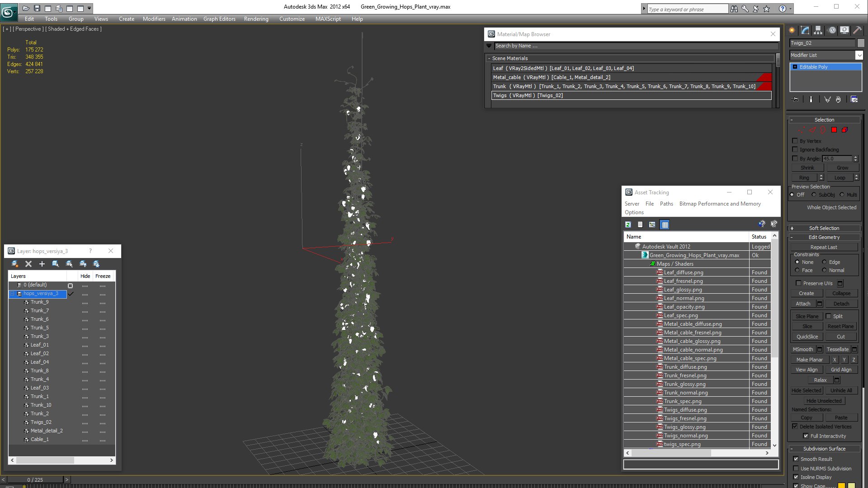
Task: Open Paths menu in Asset Tracking
Action: [666, 204]
